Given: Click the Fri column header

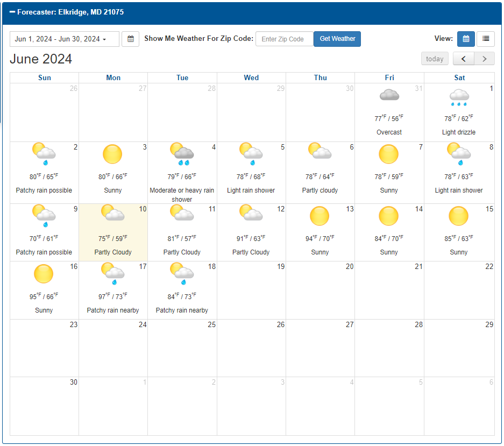Looking at the screenshot, I should click(389, 78).
